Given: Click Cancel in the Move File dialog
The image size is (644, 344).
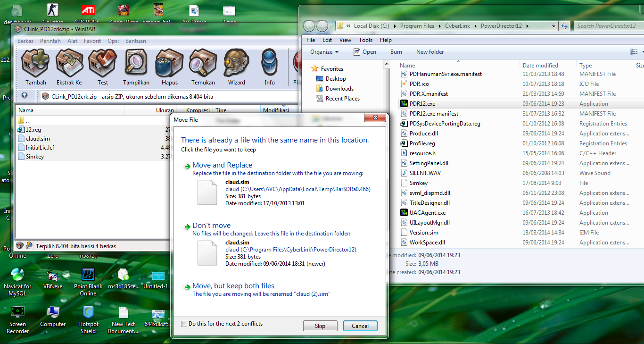Looking at the screenshot, I should pos(360,326).
